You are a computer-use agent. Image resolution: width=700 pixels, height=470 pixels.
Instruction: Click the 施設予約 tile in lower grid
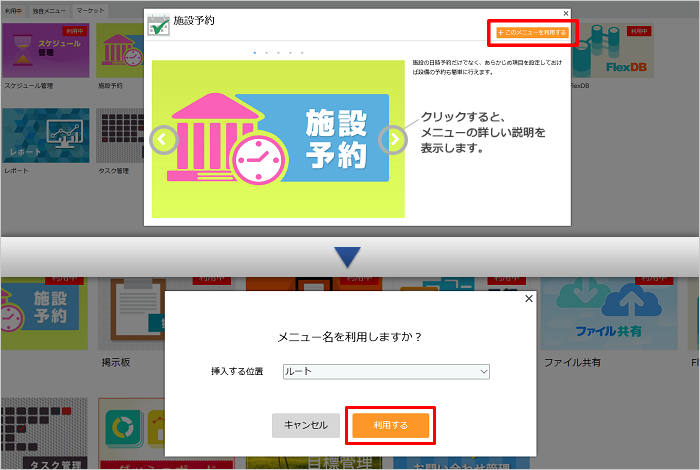[x=44, y=313]
